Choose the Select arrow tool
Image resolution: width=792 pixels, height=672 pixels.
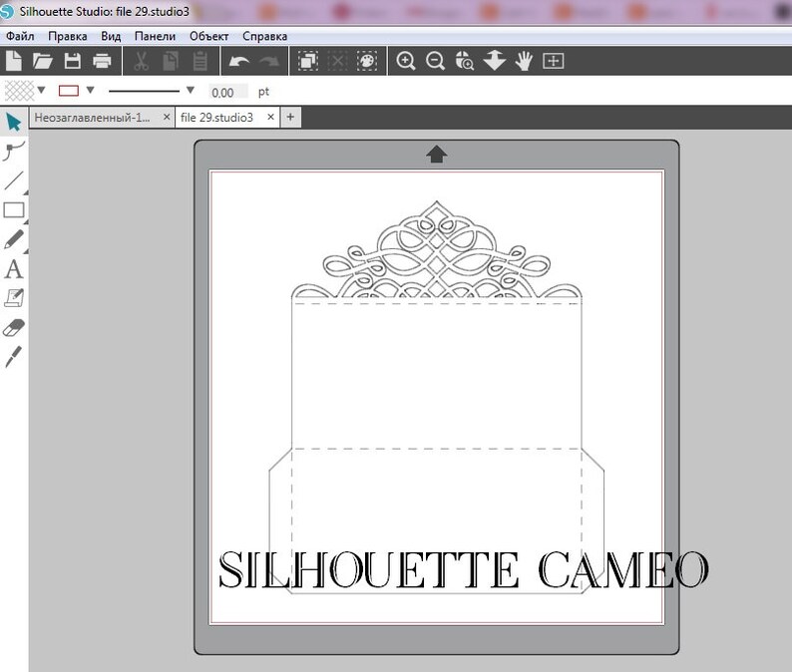tap(14, 123)
